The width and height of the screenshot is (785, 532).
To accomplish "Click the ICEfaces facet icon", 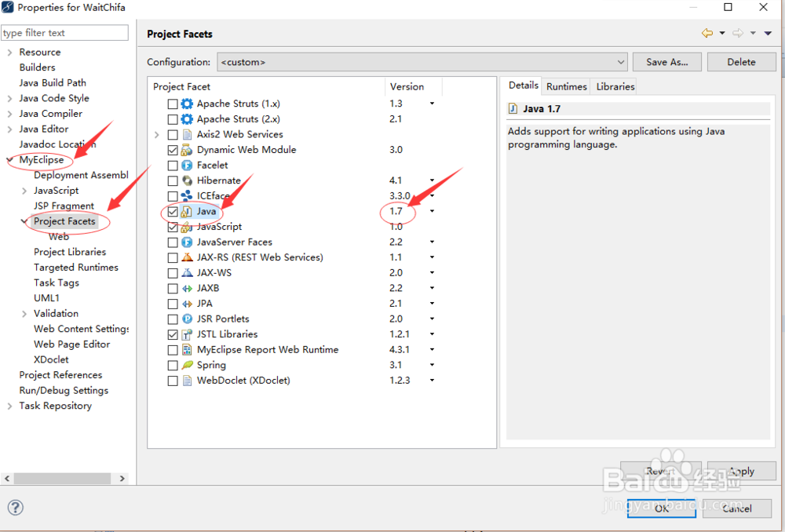I will 187,195.
